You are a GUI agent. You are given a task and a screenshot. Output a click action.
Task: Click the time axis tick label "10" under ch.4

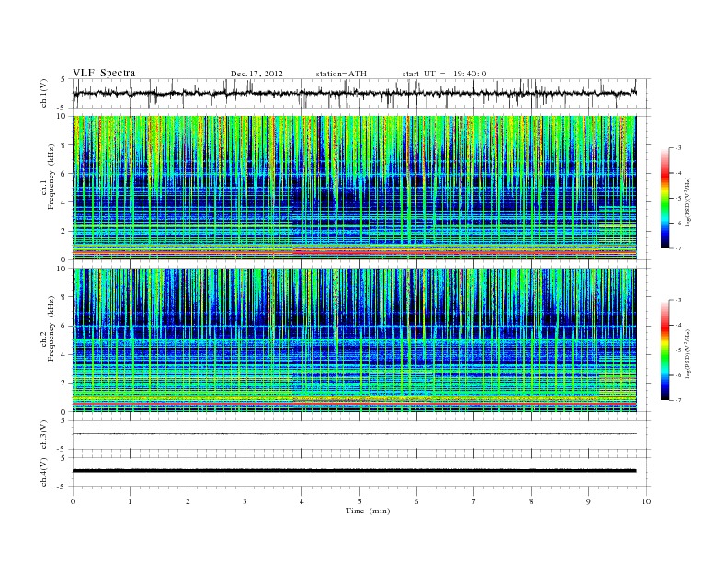point(646,501)
